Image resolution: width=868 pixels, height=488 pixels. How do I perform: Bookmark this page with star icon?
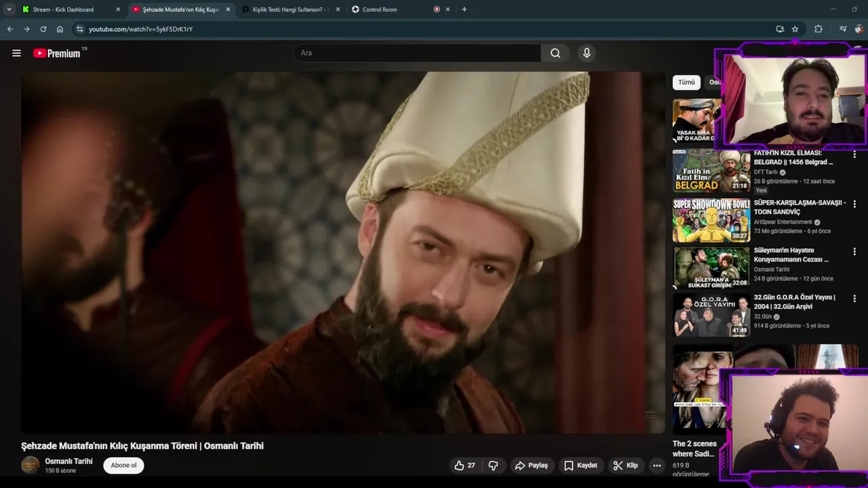point(795,29)
